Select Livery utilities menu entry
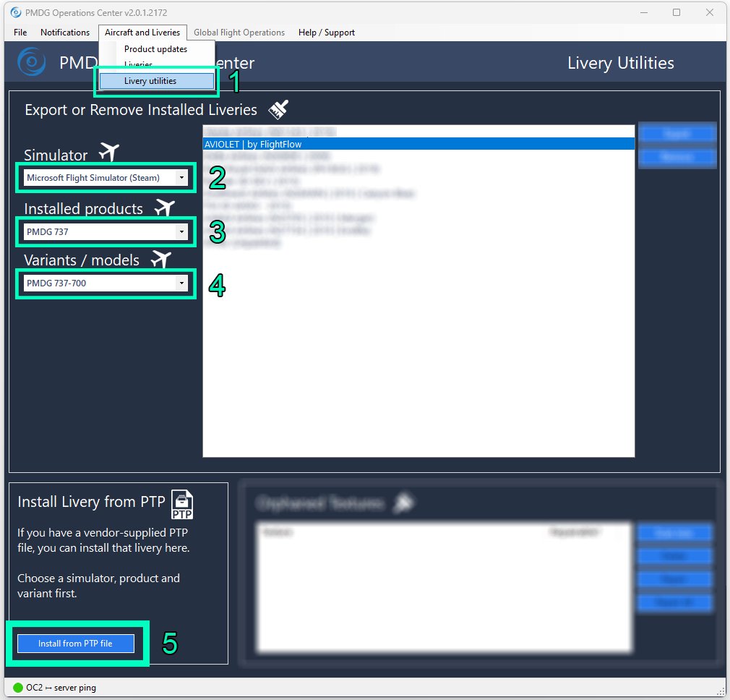The image size is (730, 700). pyautogui.click(x=150, y=81)
